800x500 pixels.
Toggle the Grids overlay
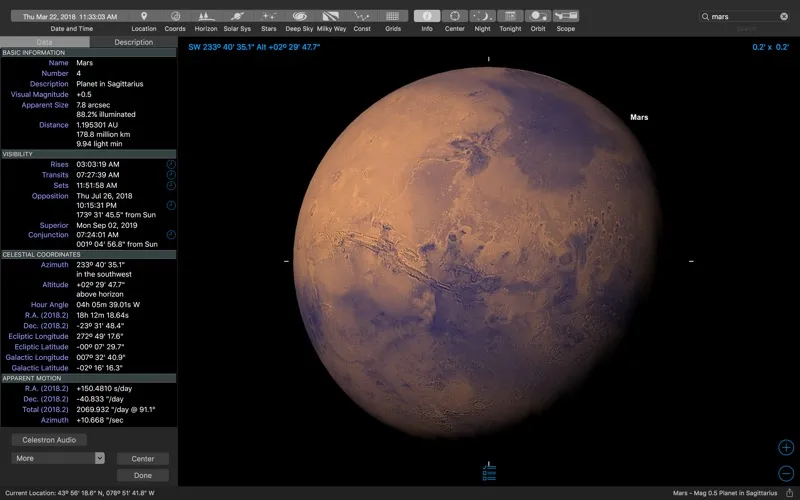click(x=393, y=17)
